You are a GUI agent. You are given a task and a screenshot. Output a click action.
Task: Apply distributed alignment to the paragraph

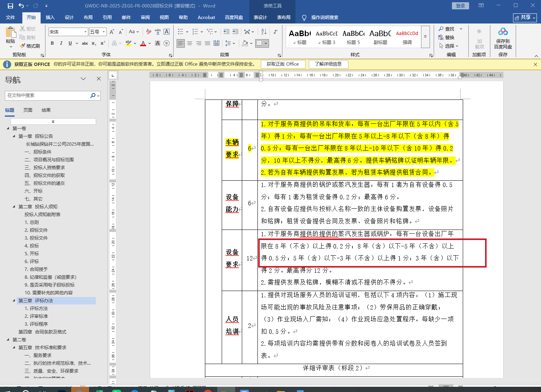coord(216,43)
